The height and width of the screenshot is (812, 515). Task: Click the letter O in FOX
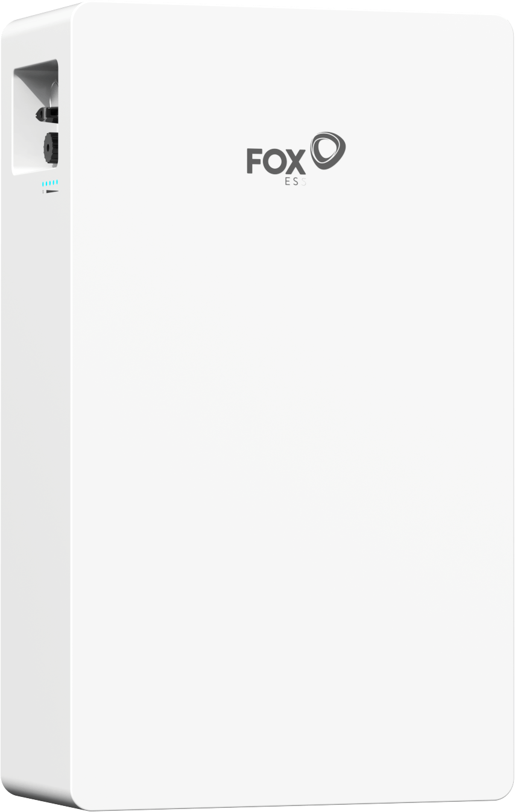274,161
